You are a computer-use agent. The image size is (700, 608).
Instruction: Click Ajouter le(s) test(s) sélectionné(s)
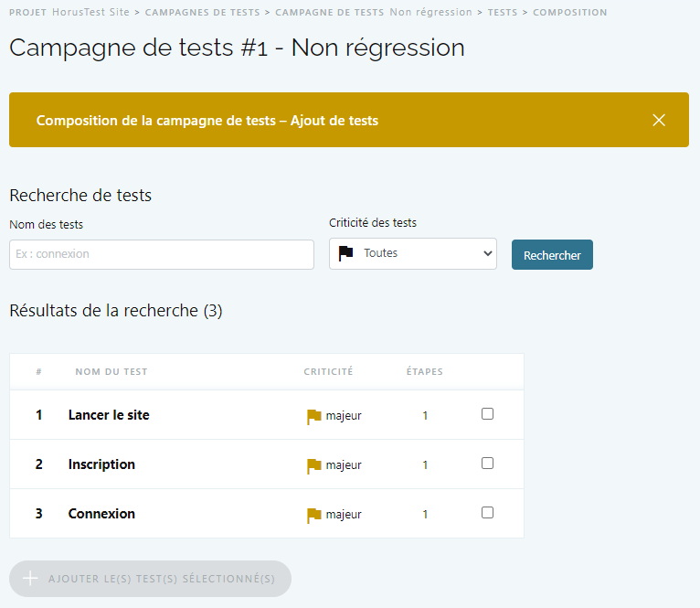point(150,579)
